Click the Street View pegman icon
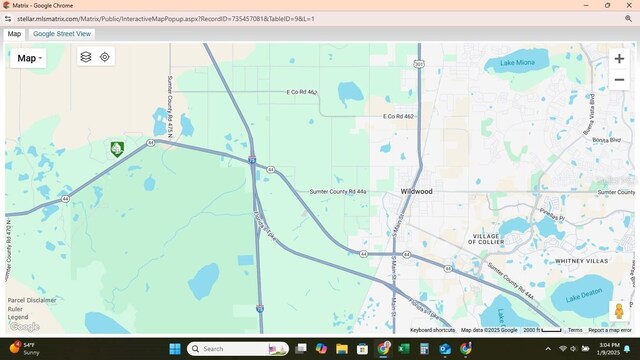Screen dimensions: 640x360 (619, 311)
